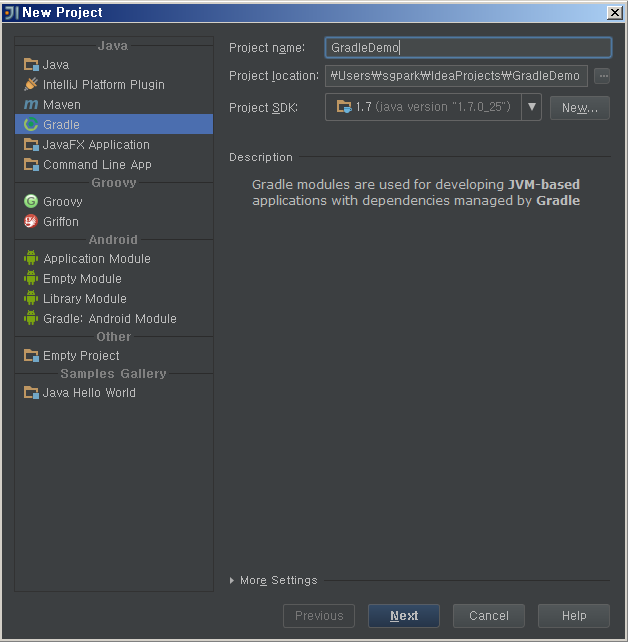
Task: Select Empty Project option
Action: (x=114, y=355)
